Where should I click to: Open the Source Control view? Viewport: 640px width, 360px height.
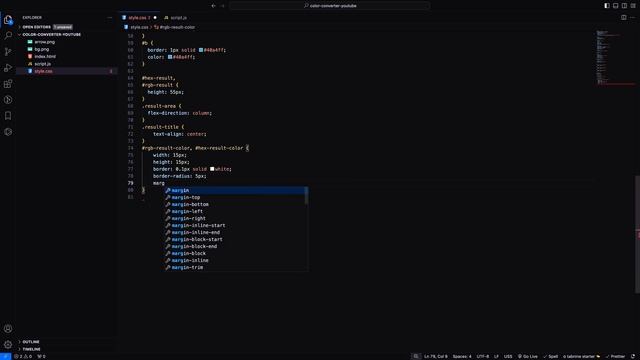click(x=8, y=51)
